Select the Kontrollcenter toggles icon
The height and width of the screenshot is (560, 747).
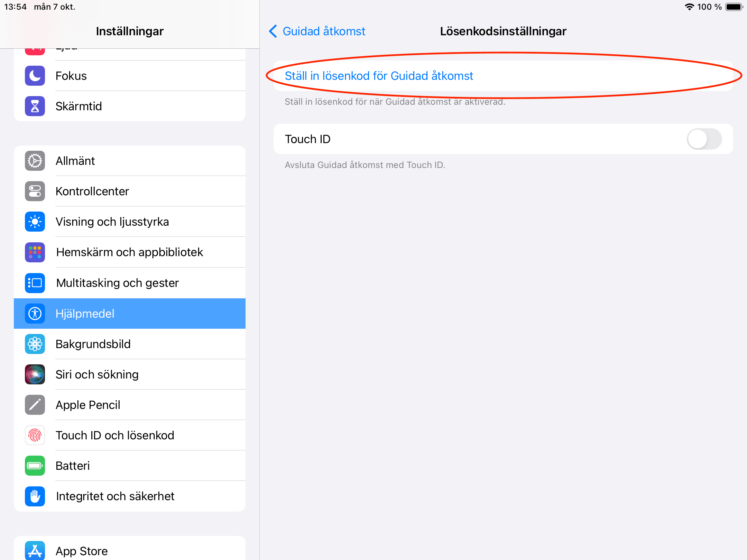35,191
